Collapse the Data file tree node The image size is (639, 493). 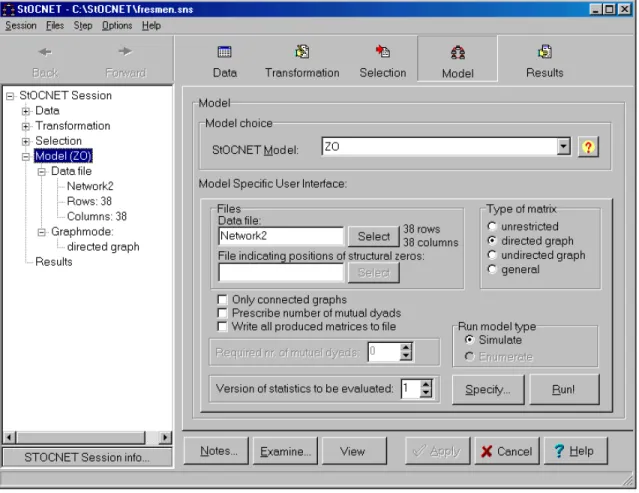click(x=42, y=172)
